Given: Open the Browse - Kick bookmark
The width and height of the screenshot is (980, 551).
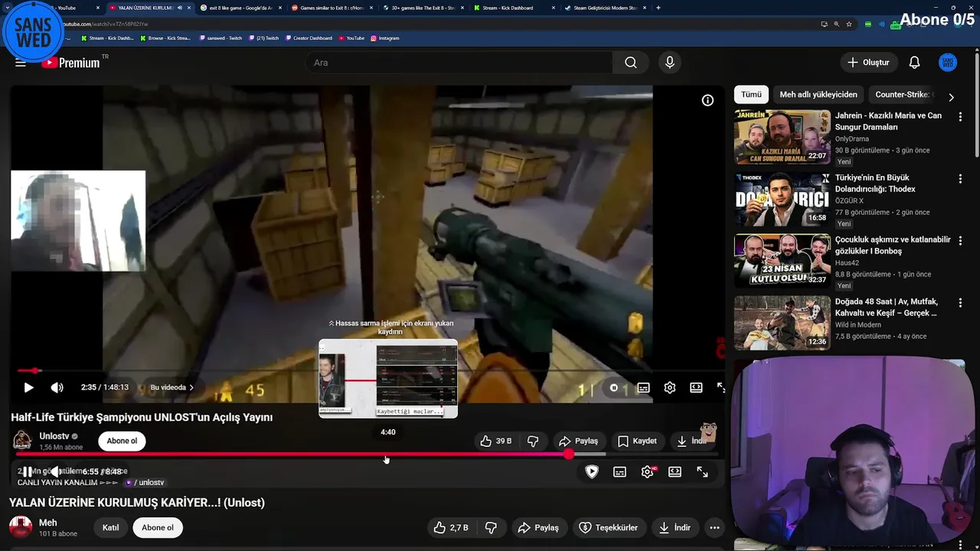Looking at the screenshot, I should tap(165, 37).
